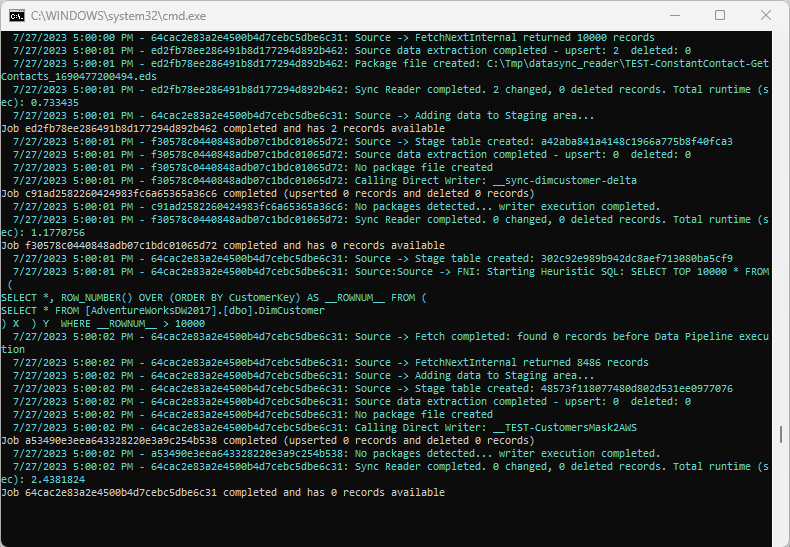Click the cmd.exe icon in title bar

point(16,16)
